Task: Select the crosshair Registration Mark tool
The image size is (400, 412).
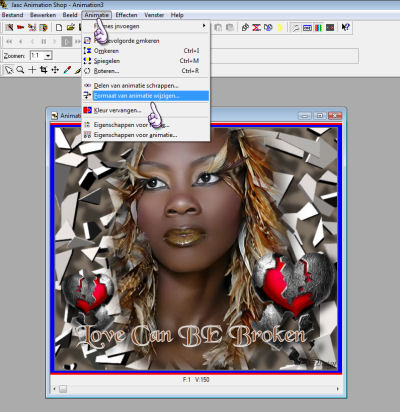Action: [x=32, y=70]
